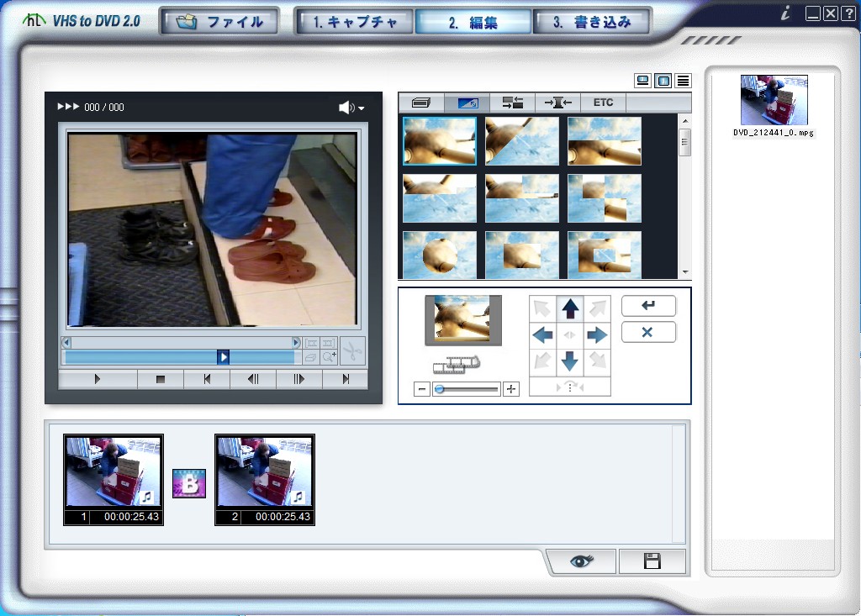Click the scissors cut icon
This screenshot has width=861, height=616.
click(352, 350)
